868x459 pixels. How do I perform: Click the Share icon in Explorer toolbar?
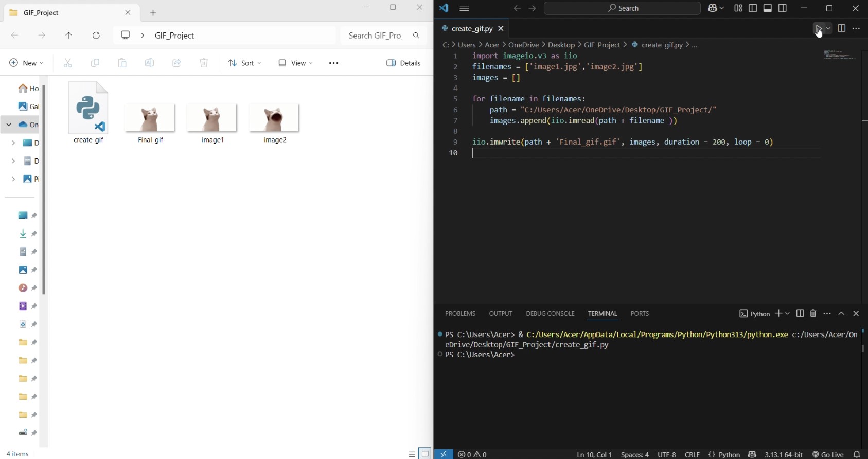176,63
